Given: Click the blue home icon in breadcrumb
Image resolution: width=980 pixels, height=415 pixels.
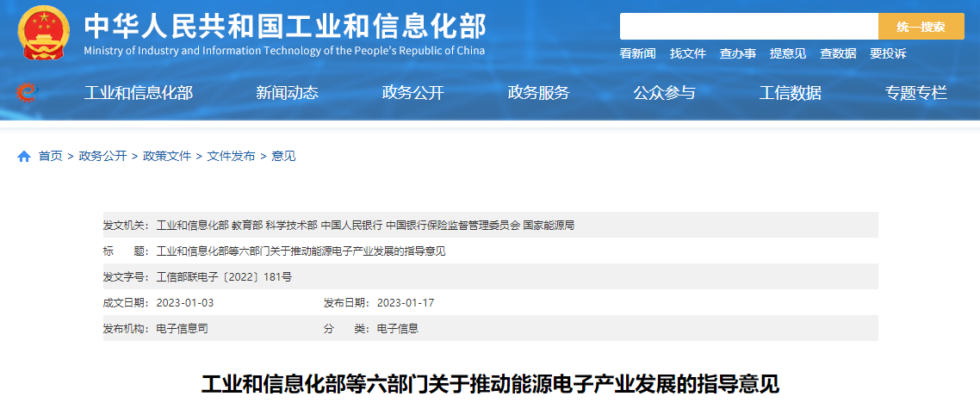Looking at the screenshot, I should tap(24, 157).
